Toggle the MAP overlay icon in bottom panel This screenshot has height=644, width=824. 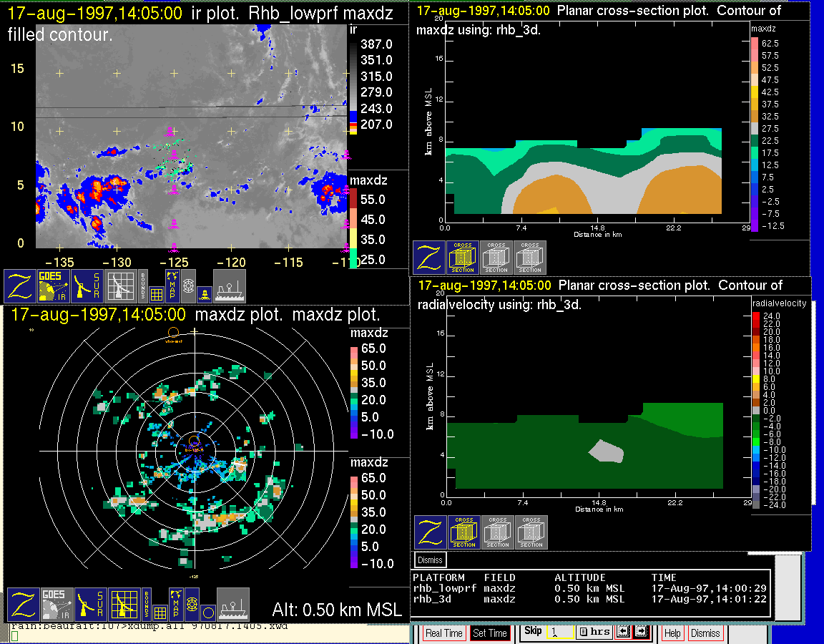175,598
